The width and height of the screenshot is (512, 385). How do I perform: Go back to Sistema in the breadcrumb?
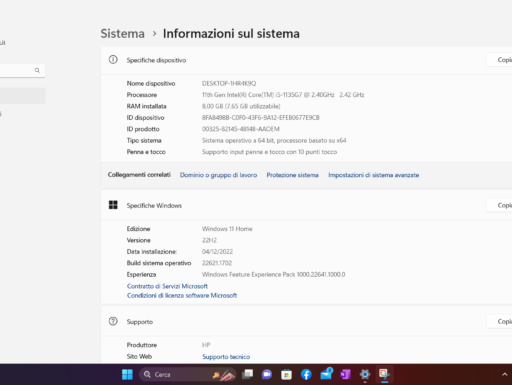[123, 34]
